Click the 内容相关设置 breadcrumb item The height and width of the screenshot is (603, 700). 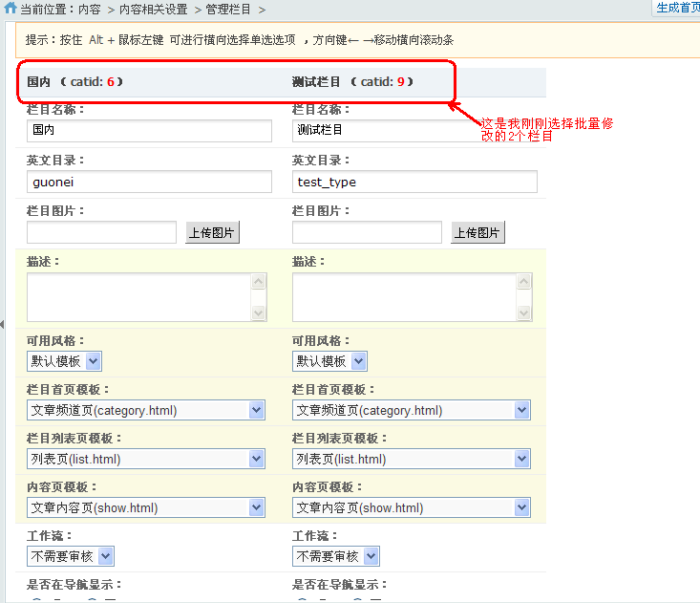coord(153,10)
